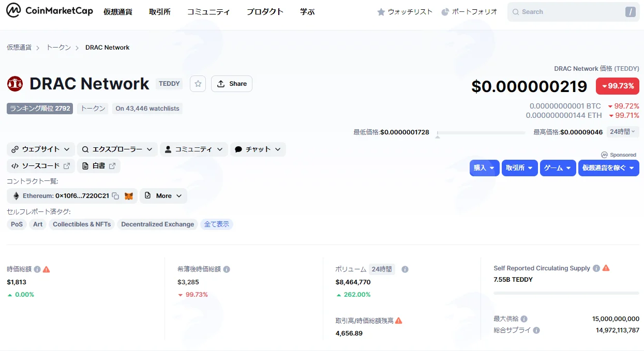Viewport: 644px width, 351px height.
Task: Open 購入 blue dropdown button
Action: point(485,168)
